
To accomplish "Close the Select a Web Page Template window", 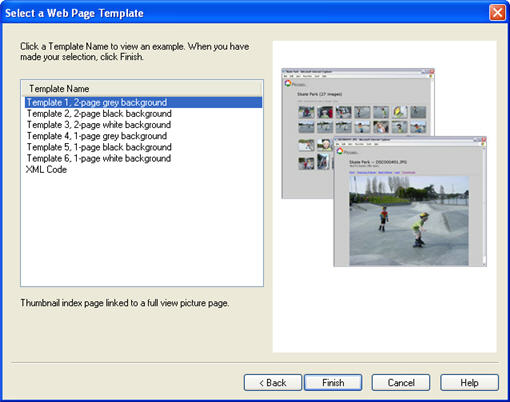I will (x=497, y=13).
